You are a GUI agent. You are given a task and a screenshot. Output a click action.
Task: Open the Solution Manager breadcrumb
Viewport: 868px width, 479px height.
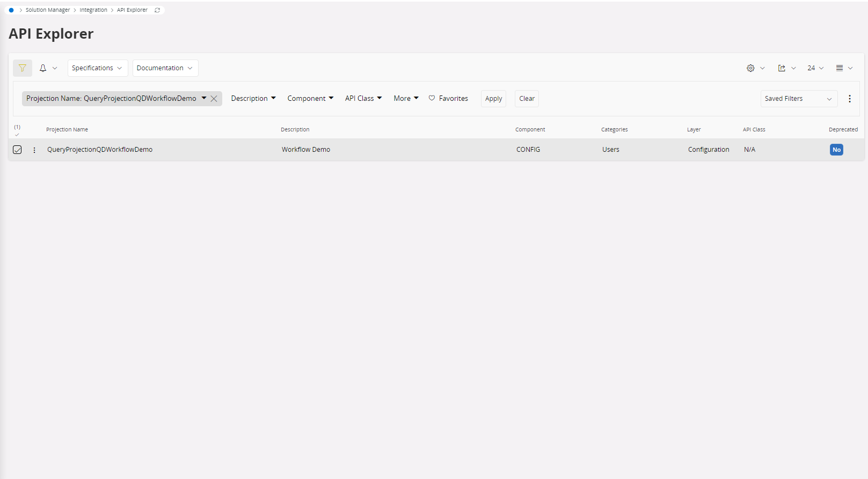pyautogui.click(x=48, y=10)
